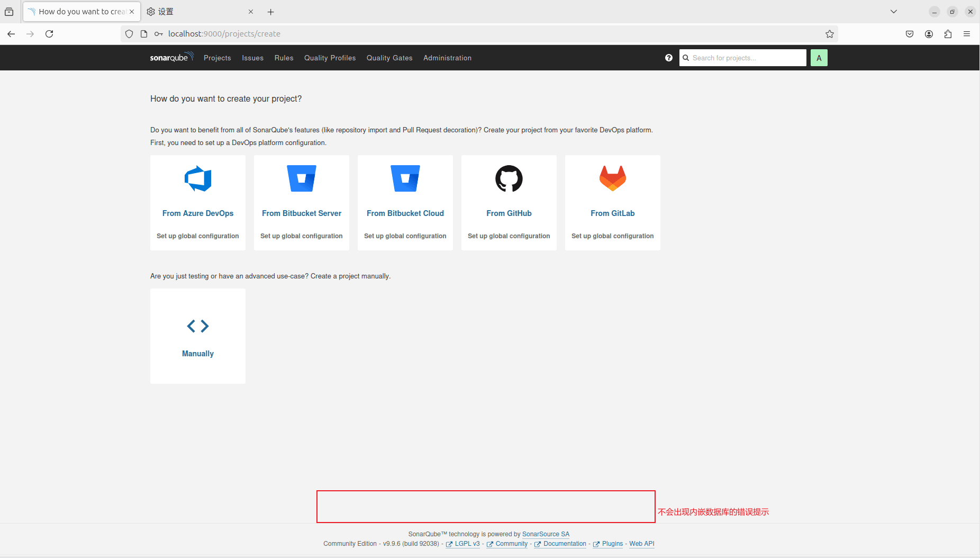Screen dimensions: 980x558
Task: Open the extensions puzzle icon
Action: 948,34
